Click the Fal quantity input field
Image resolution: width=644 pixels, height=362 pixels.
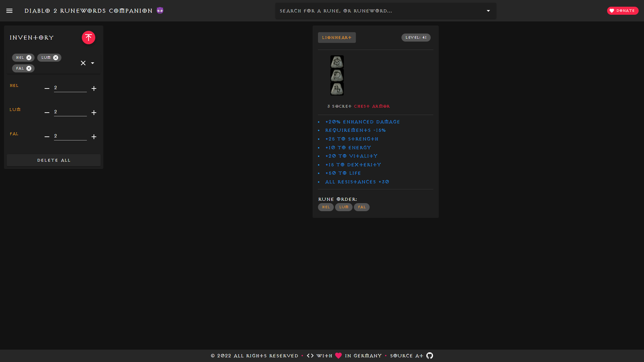70,136
